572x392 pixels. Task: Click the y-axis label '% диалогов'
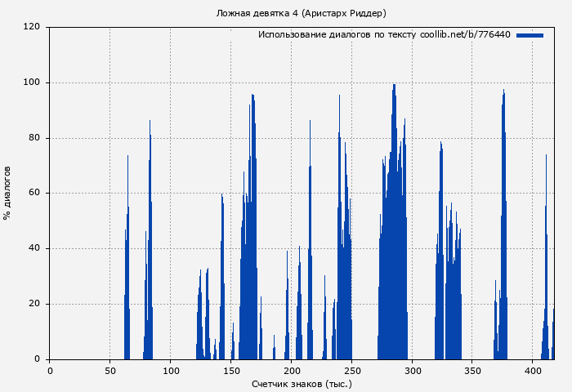tap(7, 193)
